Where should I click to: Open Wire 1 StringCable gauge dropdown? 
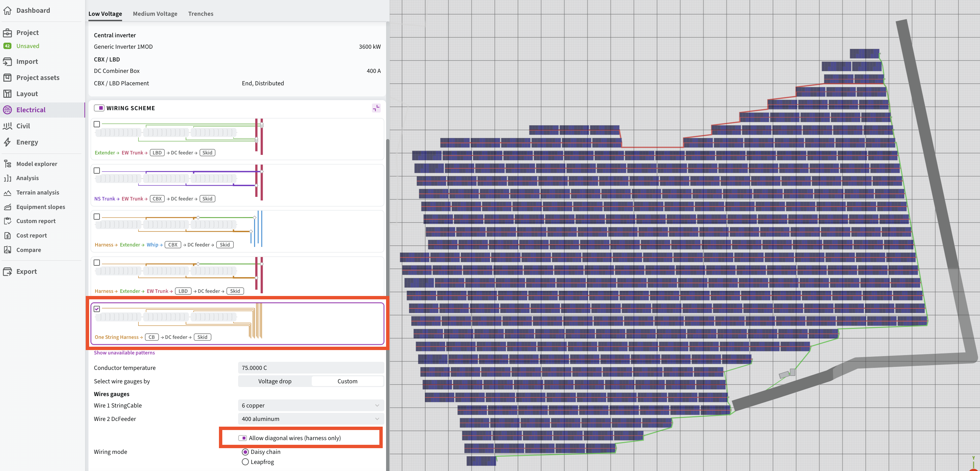310,405
